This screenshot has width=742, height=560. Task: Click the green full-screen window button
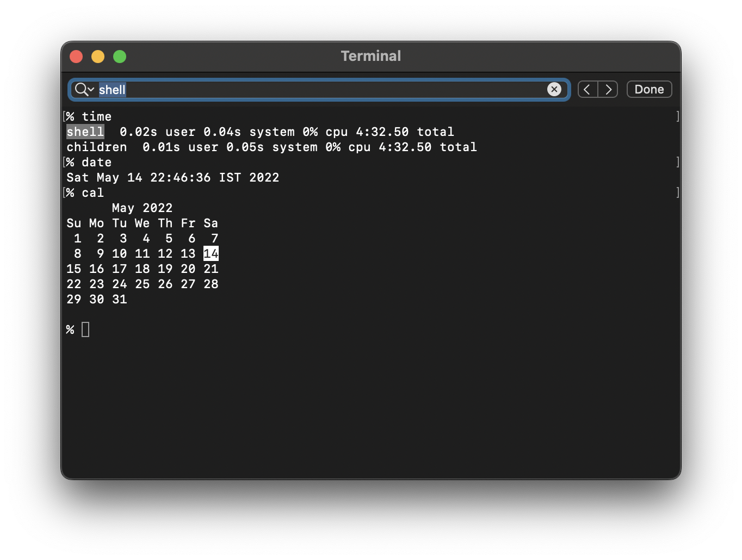[120, 56]
